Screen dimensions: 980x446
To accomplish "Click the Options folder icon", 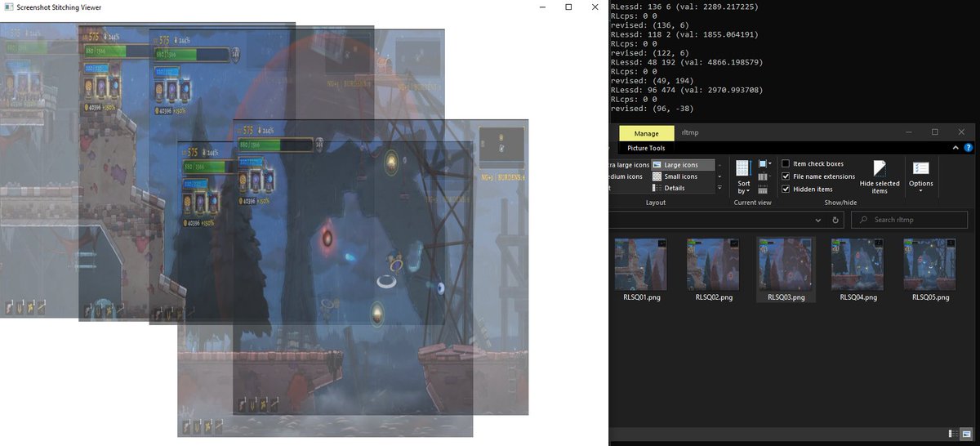I will [920, 168].
